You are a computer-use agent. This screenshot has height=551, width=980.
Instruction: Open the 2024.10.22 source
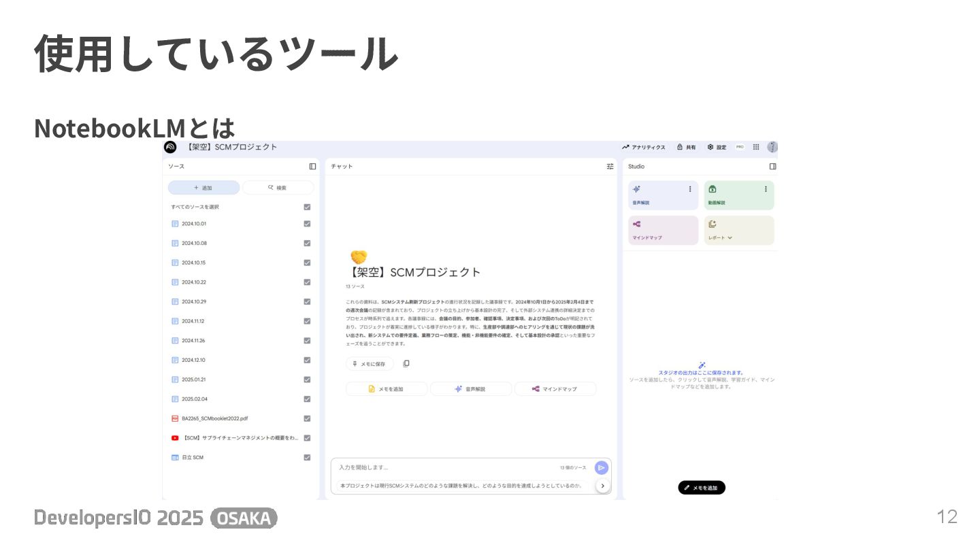(194, 282)
